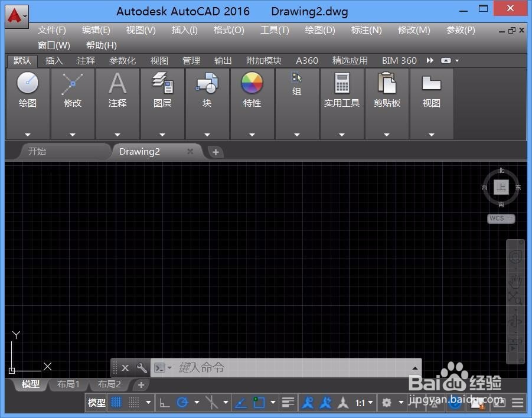Click 南 (South) on the ViewCube compass
Screen dimensions: 532x418
tap(501, 204)
